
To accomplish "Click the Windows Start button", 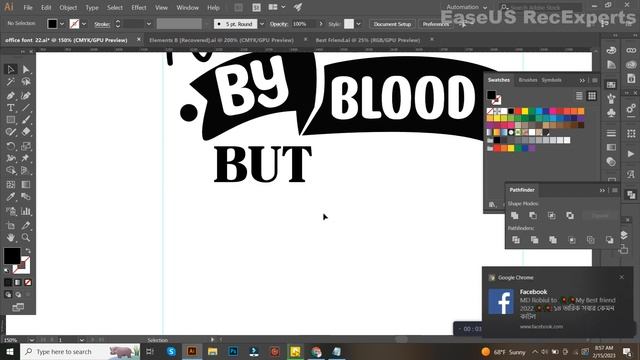I will pos(10,351).
